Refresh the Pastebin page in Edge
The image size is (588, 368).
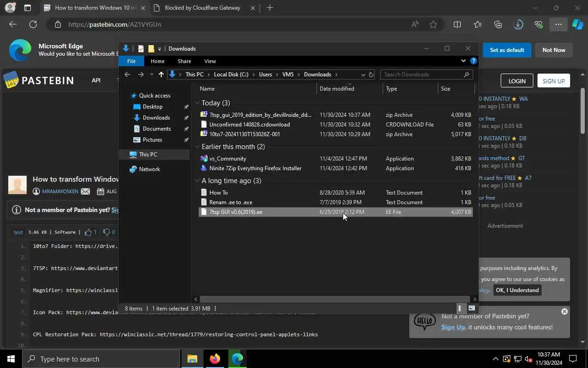click(x=33, y=24)
